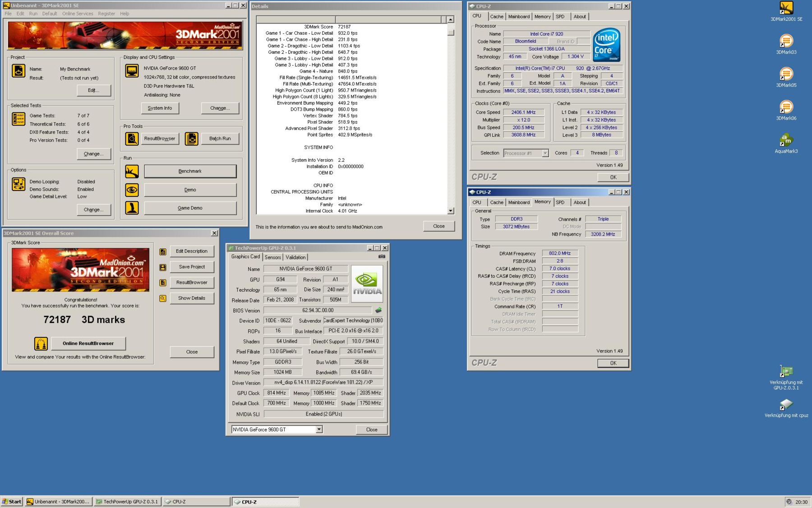812x508 pixels.
Task: Click the Intel Core i7 logo in CPU-Z
Action: (x=606, y=45)
